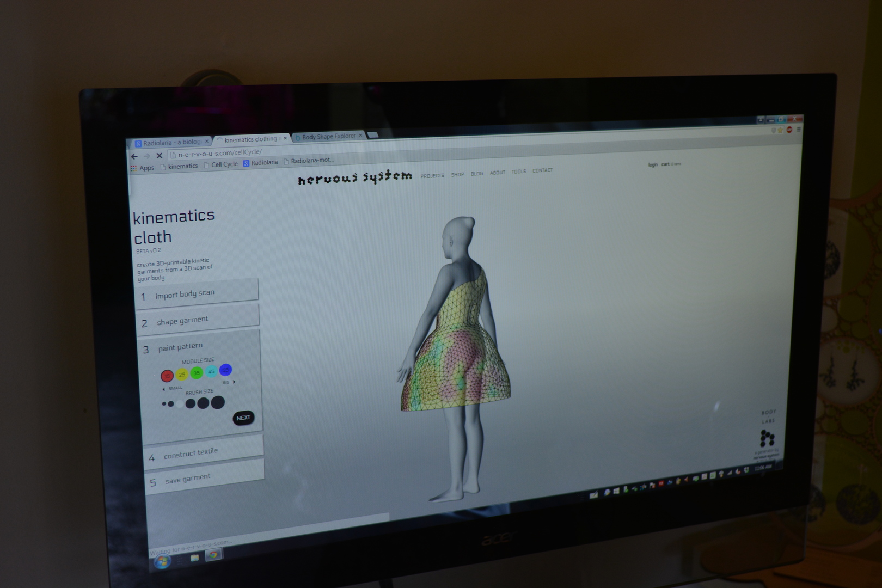The image size is (882, 588).
Task: Click Chrome icon in the taskbar
Action: pos(213,555)
